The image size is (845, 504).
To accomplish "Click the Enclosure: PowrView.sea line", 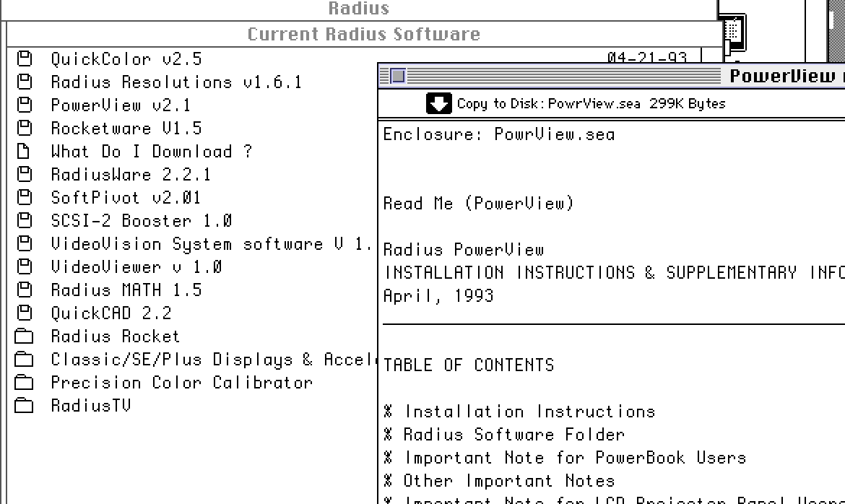I will 499,134.
